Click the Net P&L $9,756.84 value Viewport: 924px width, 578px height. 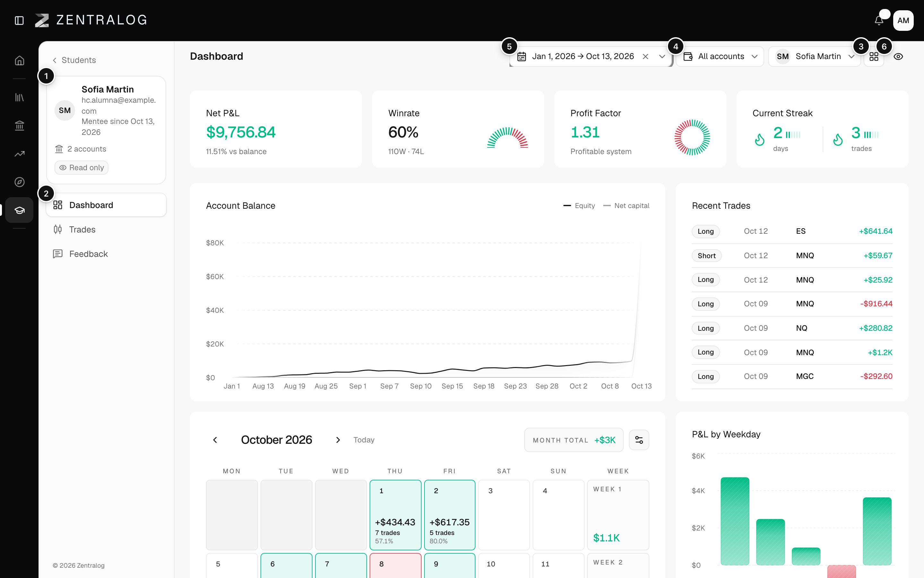241,132
